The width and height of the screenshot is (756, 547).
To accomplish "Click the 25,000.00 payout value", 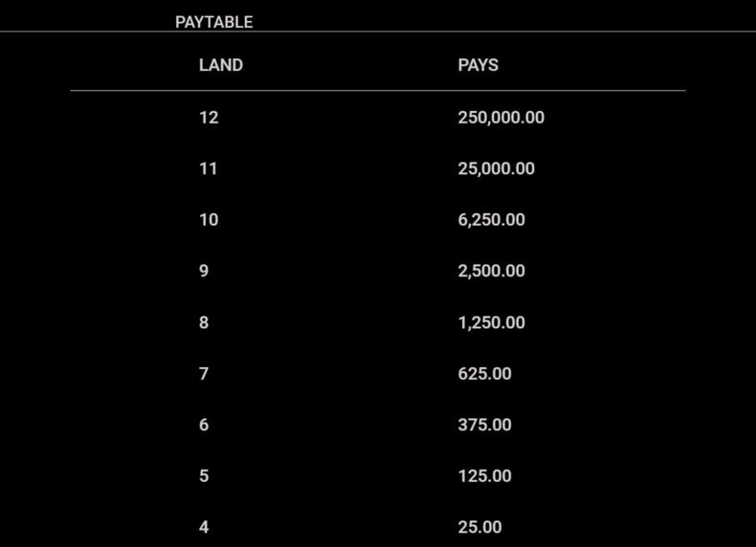I will (x=496, y=168).
